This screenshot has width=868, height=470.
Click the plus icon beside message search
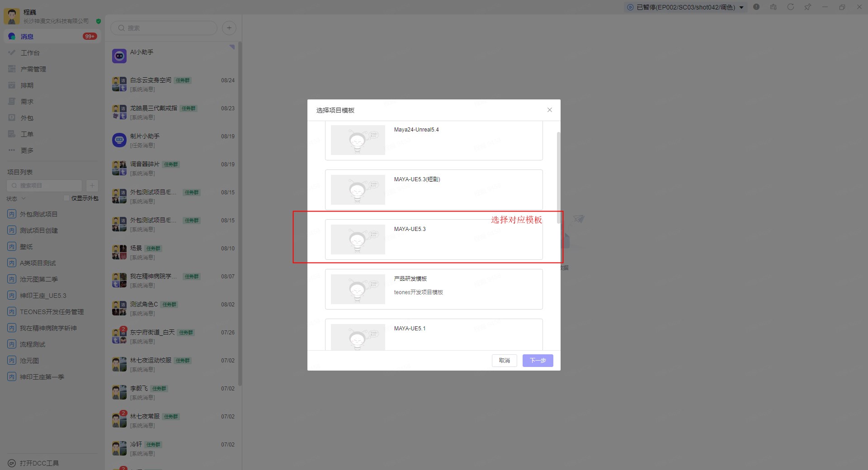pos(229,28)
